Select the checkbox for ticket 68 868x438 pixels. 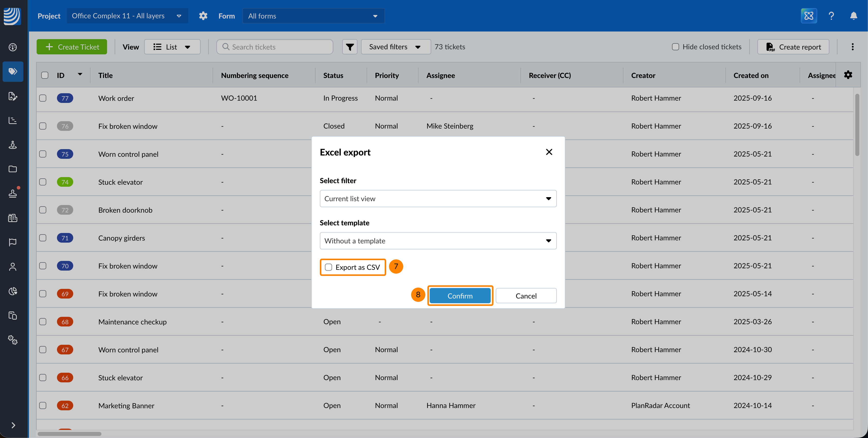43,322
